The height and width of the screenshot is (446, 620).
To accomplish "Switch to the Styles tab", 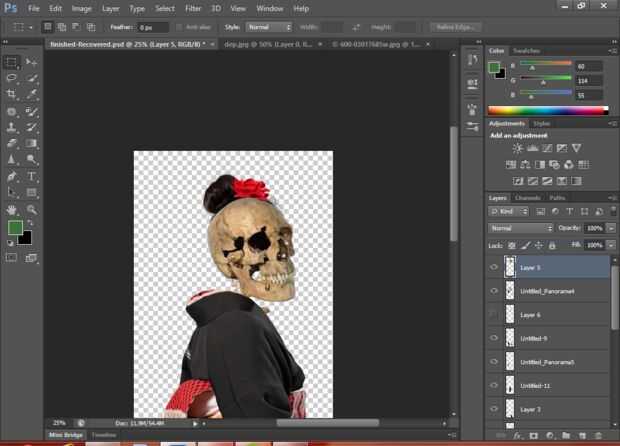I will [x=542, y=124].
